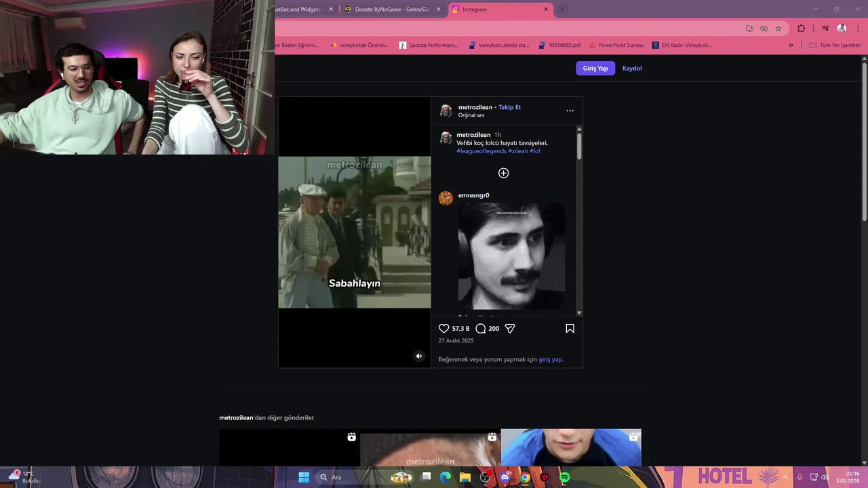Click the 57,3 B likes count
The image size is (868, 488).
(460, 329)
